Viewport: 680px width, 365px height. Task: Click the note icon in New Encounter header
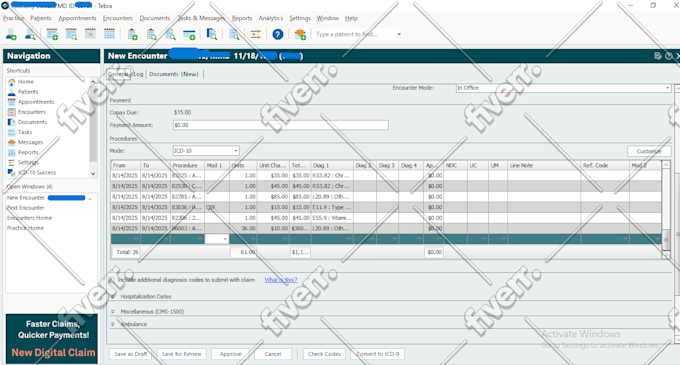(x=657, y=56)
